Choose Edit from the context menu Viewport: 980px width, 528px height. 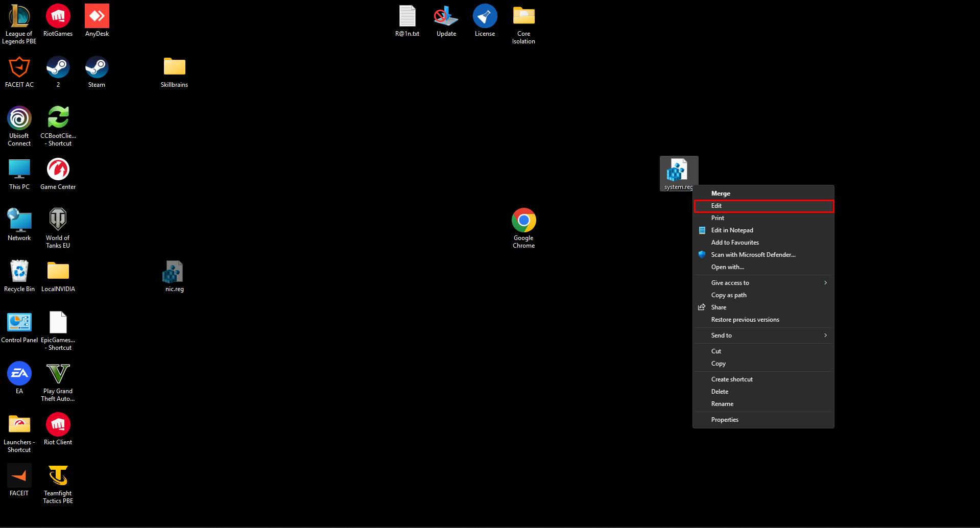tap(763, 206)
